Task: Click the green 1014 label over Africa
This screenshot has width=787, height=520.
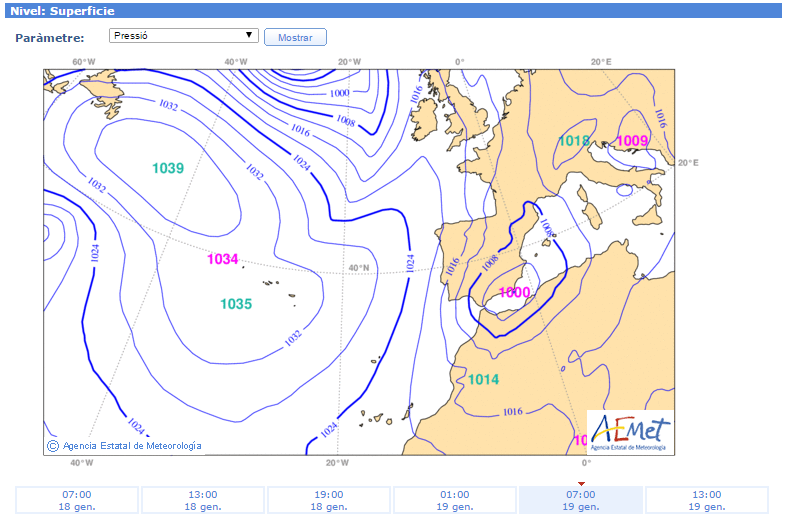Action: click(483, 380)
